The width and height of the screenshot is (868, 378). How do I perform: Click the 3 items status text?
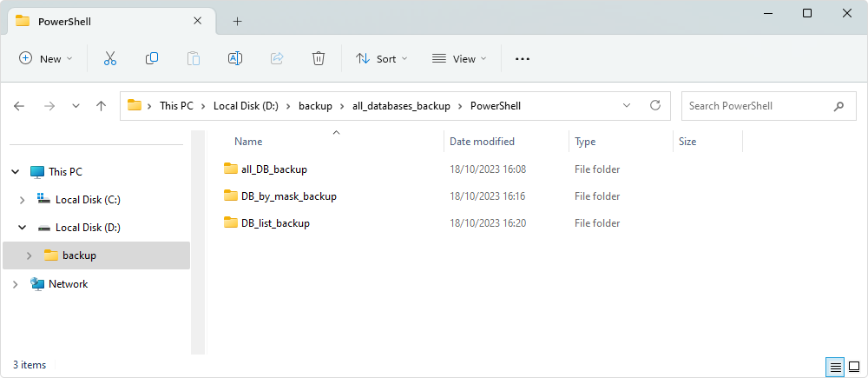point(30,365)
